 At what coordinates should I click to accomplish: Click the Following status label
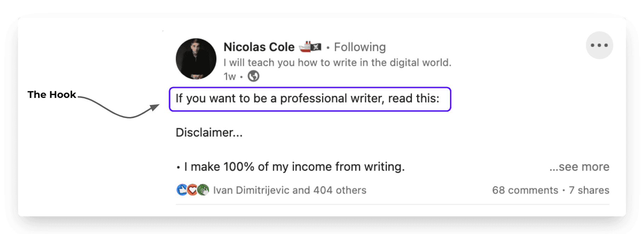pyautogui.click(x=360, y=47)
